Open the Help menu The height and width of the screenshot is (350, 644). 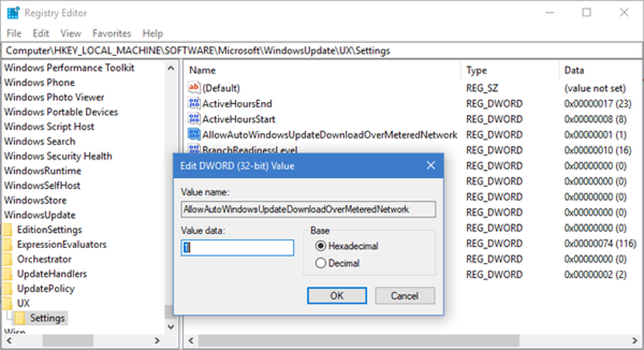[153, 34]
